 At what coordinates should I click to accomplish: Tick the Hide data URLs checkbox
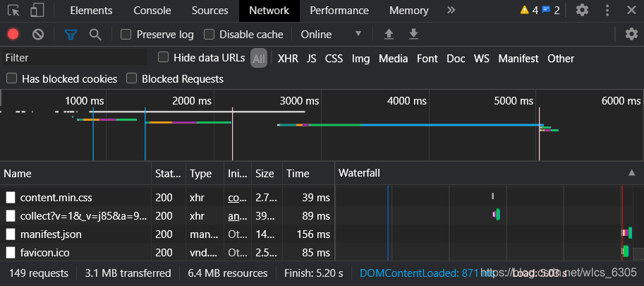[164, 57]
